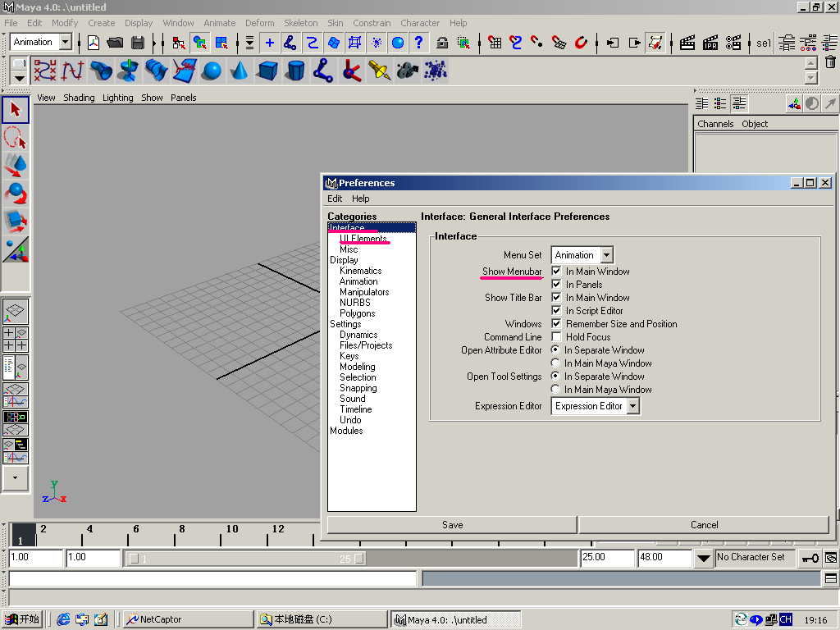The width and height of the screenshot is (840, 630).
Task: Click the red Make Live magnet icon
Action: [581, 43]
